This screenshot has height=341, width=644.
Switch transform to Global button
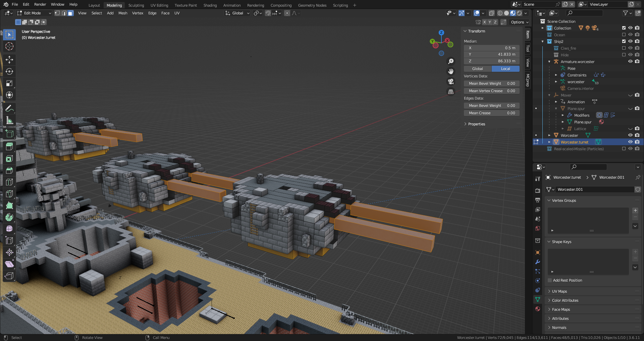478,69
